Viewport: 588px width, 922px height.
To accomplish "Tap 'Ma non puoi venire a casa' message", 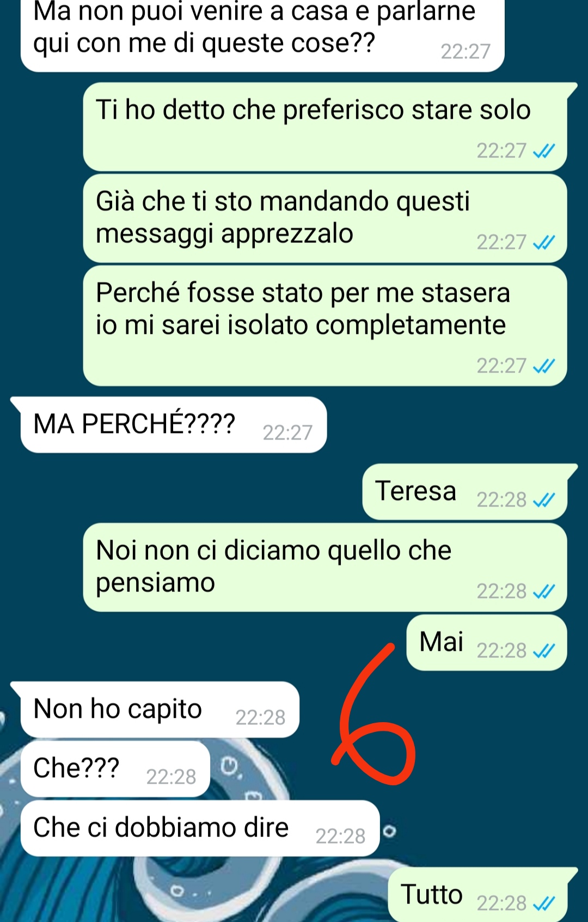I will (x=262, y=34).
